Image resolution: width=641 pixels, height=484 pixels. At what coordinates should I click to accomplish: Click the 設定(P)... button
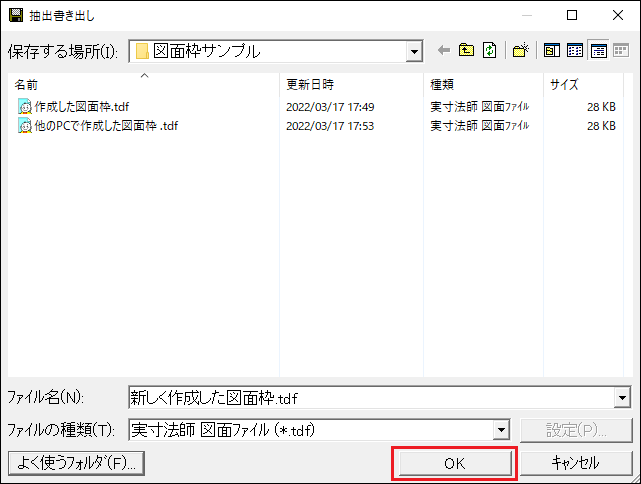click(576, 430)
